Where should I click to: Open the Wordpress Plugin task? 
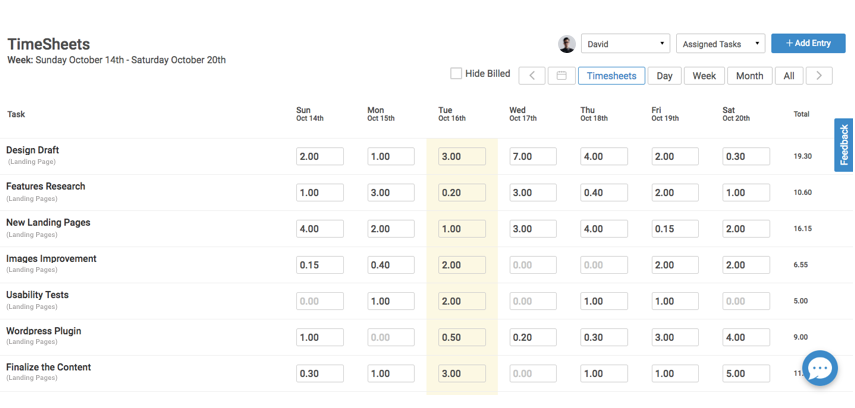[43, 331]
